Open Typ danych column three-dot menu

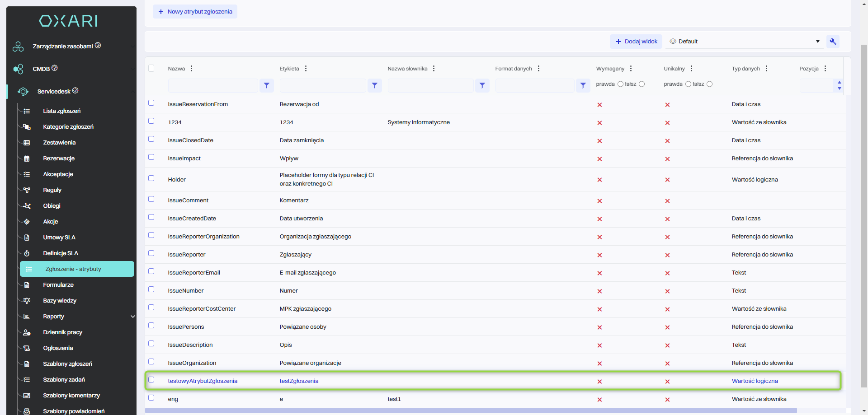pyautogui.click(x=766, y=69)
